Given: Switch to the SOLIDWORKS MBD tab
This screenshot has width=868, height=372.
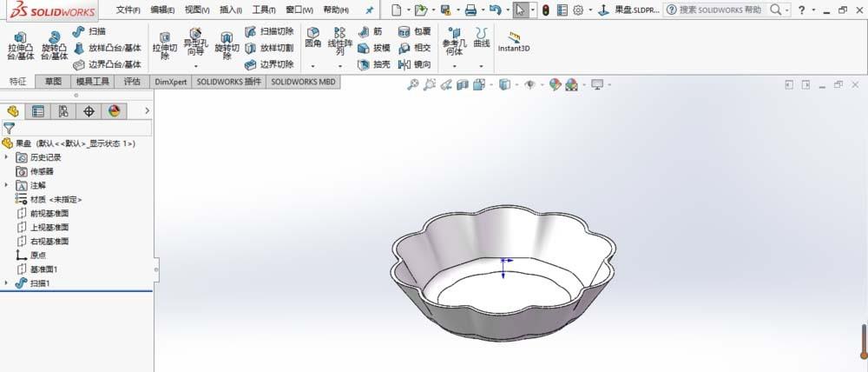Looking at the screenshot, I should coord(303,82).
